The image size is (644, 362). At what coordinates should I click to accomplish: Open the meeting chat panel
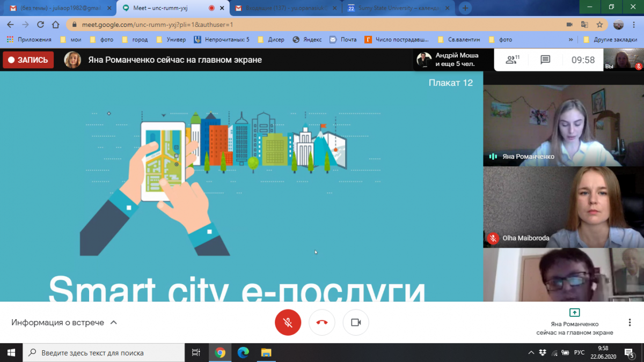point(545,60)
